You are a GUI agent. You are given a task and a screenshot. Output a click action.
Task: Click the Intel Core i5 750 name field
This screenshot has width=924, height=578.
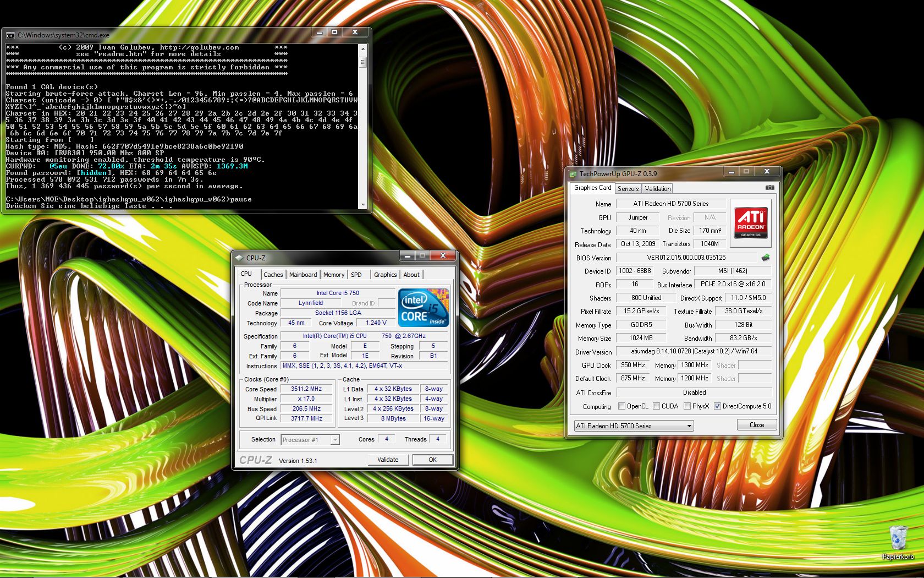click(338, 293)
